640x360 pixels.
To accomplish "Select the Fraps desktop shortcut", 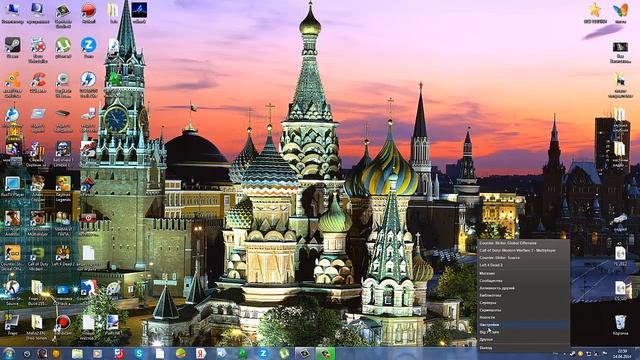I will pyautogui.click(x=12, y=325).
